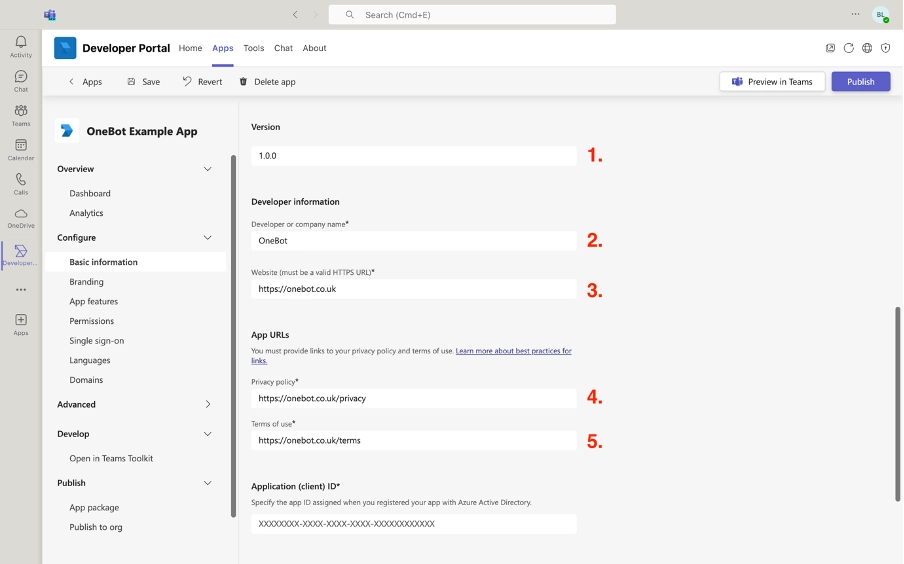The image size is (904, 564).
Task: Click the back to Apps button
Action: (85, 82)
